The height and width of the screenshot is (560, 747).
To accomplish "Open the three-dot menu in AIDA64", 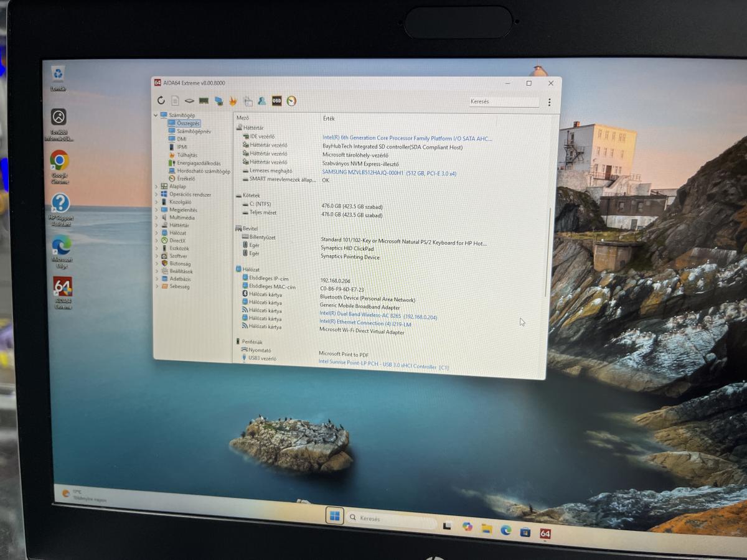I will coord(549,103).
